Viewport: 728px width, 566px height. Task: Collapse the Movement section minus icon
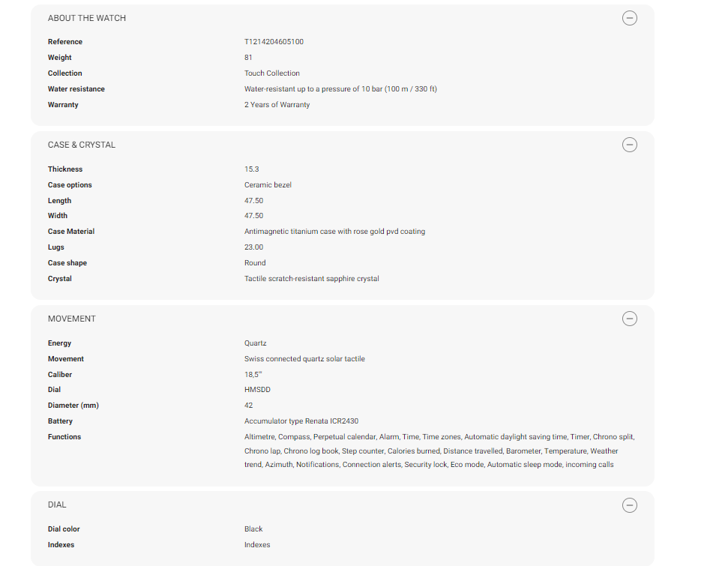point(630,319)
